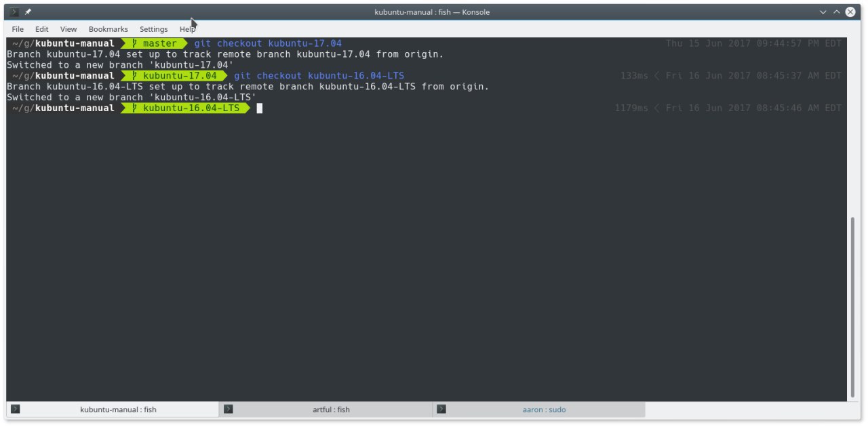This screenshot has width=868, height=427.
Task: Select the kubuntu-manual : fish tab
Action: [x=118, y=409]
